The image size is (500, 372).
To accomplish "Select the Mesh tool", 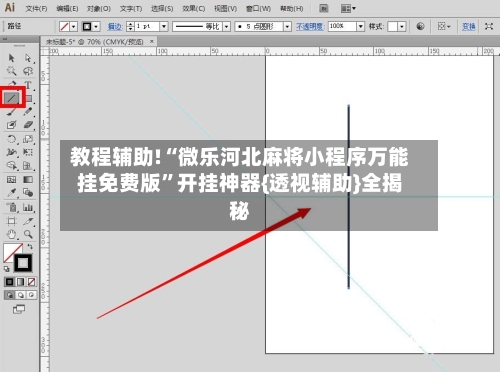I will pyautogui.click(x=11, y=180).
